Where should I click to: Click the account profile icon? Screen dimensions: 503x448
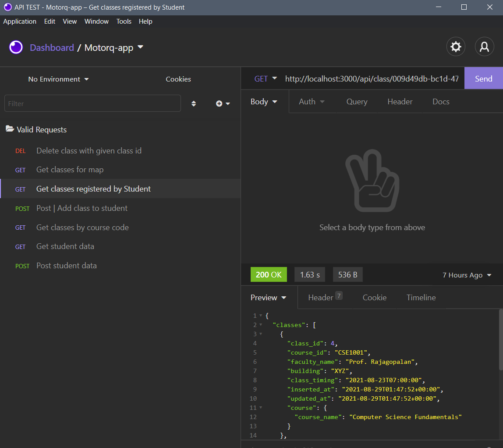coord(484,46)
